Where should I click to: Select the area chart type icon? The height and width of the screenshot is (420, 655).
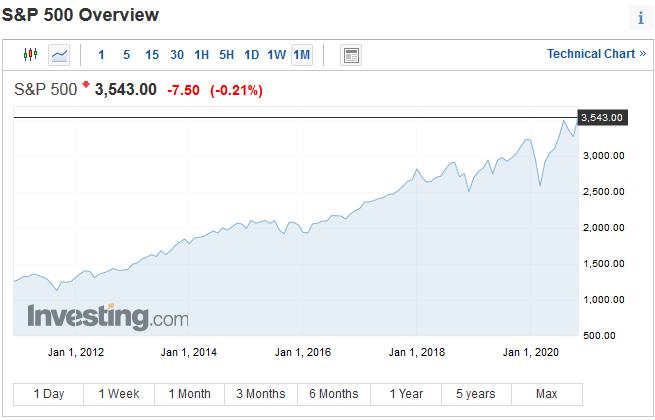point(59,54)
